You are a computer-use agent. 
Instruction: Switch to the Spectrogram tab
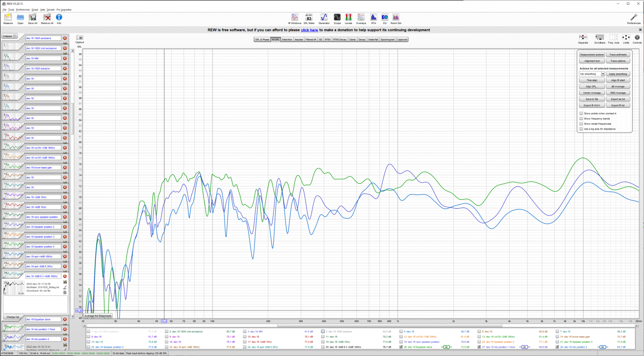click(387, 40)
